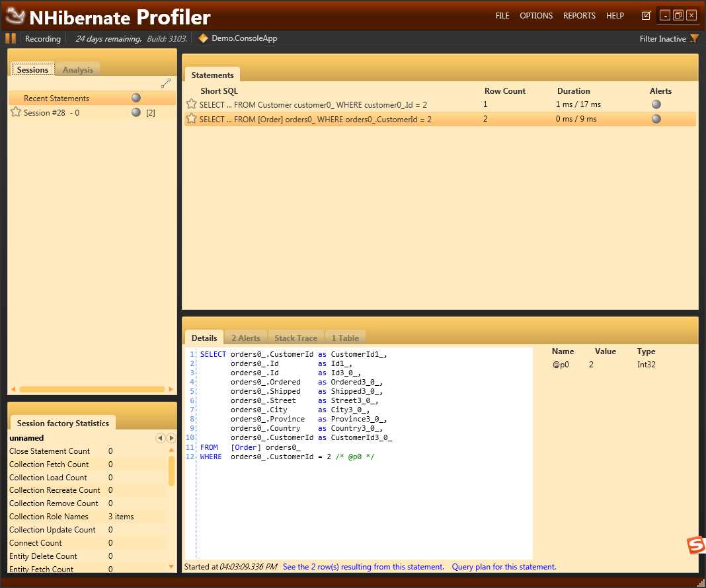Select Recent Statements row
The height and width of the screenshot is (588, 706).
coord(92,98)
